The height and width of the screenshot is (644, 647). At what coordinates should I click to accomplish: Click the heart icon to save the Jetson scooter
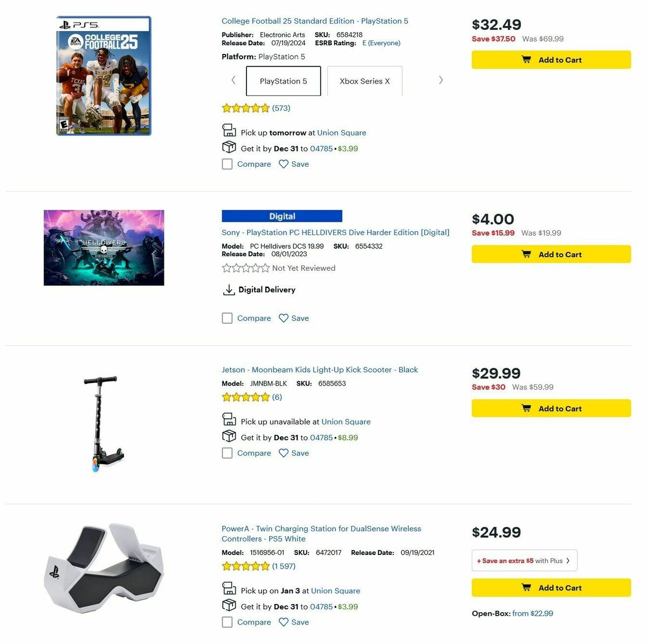tap(284, 453)
